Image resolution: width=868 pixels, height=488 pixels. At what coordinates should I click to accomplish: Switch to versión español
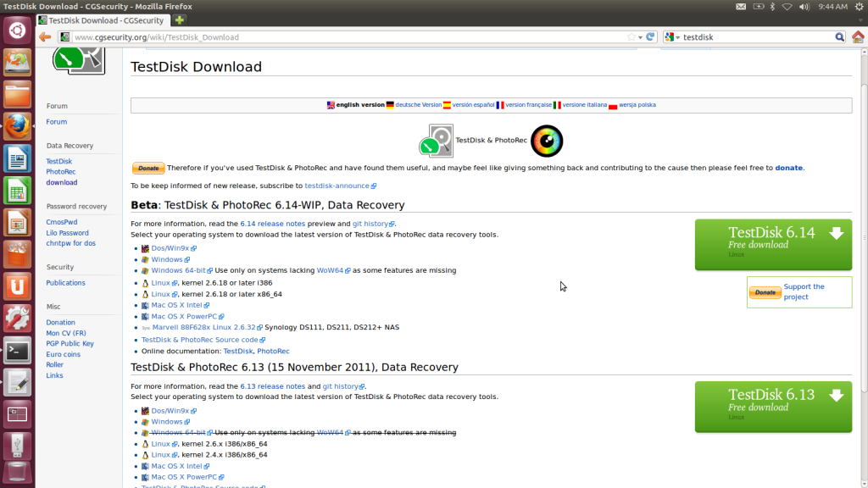(x=473, y=104)
